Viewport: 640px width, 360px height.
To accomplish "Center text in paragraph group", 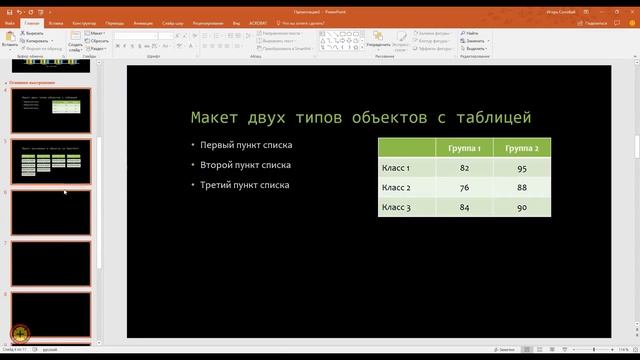I will click(x=212, y=47).
